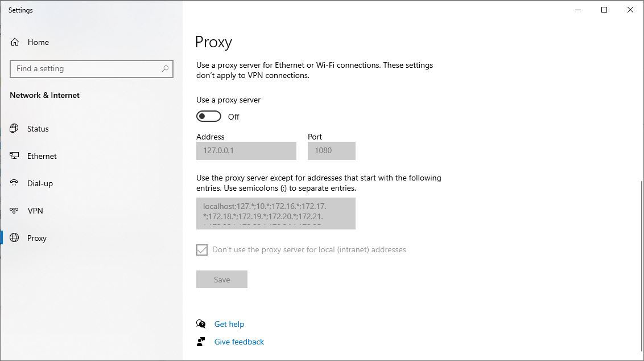Select the Dial-up menu item
Screen dimensions: 644x361
pos(40,183)
